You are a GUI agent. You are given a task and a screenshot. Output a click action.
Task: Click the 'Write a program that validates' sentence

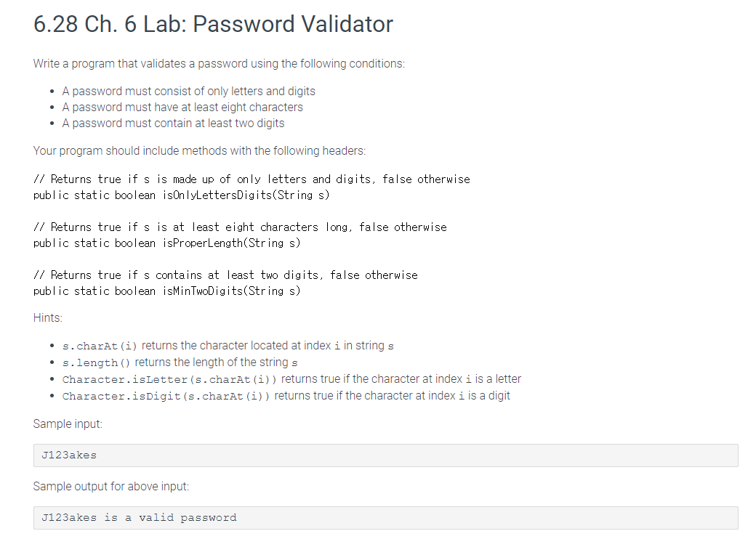[x=219, y=64]
